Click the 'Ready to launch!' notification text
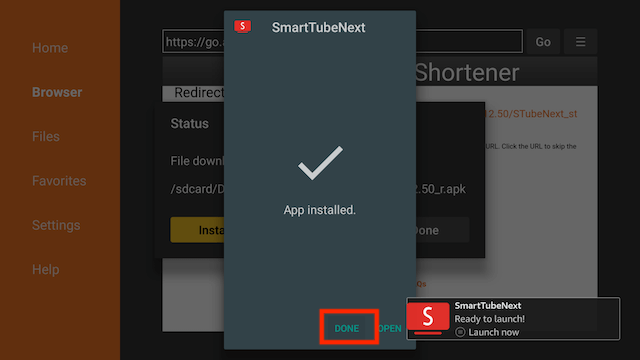Viewport: 640px width, 360px height. [x=489, y=319]
